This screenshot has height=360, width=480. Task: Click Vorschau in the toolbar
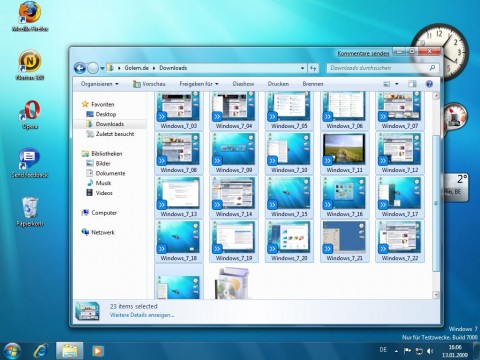149,84
